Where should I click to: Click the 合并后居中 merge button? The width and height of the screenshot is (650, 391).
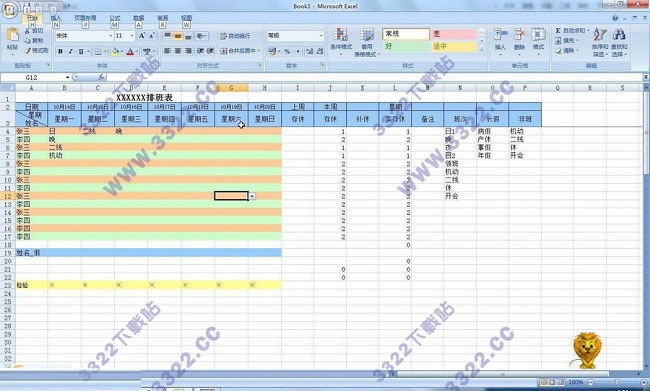(x=240, y=51)
